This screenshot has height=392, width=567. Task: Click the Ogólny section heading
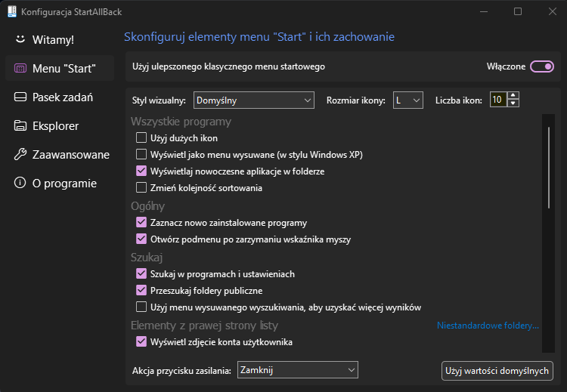147,206
